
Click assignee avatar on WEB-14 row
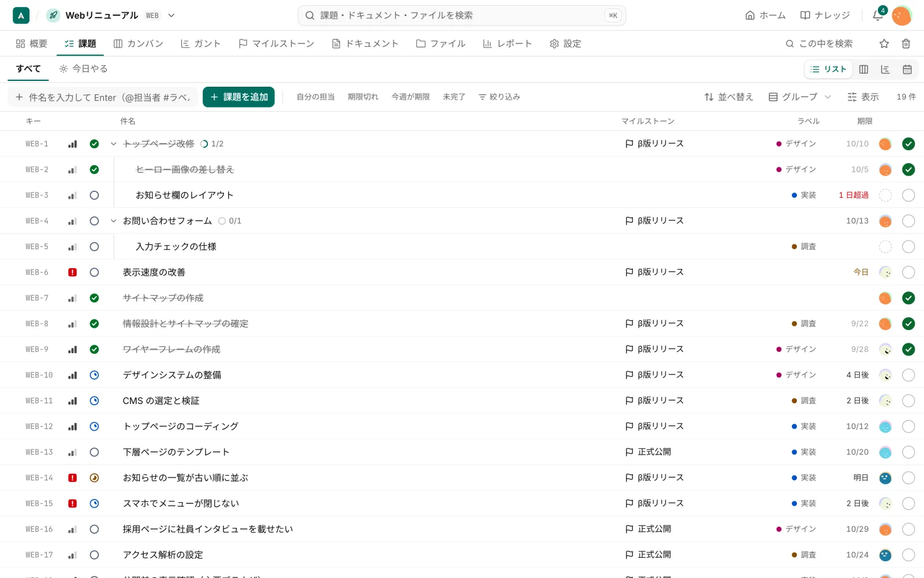885,478
